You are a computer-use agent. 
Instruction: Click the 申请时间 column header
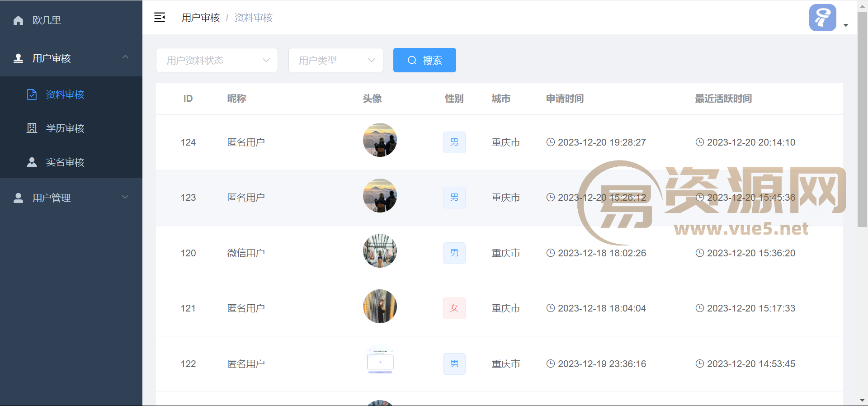coord(565,99)
